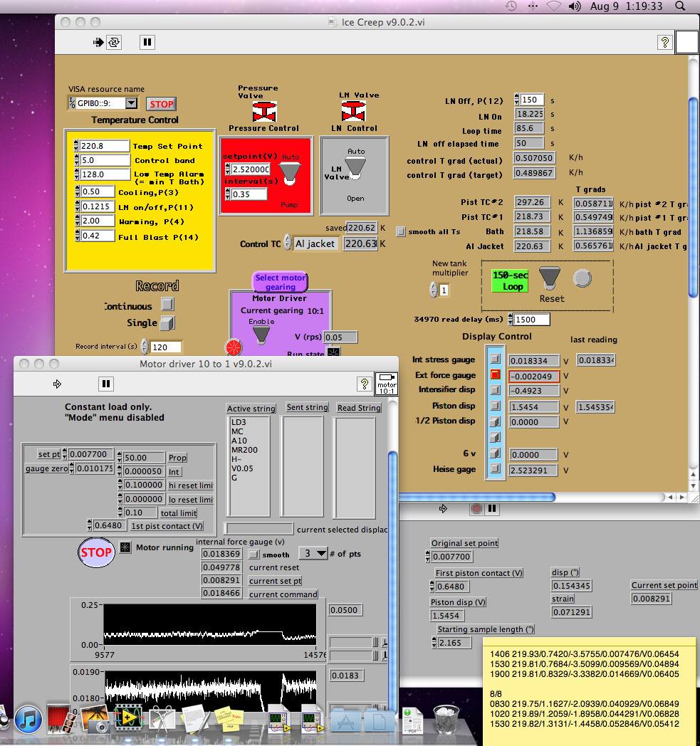Click the Pressure Valve icon
The image size is (700, 746).
264,111
